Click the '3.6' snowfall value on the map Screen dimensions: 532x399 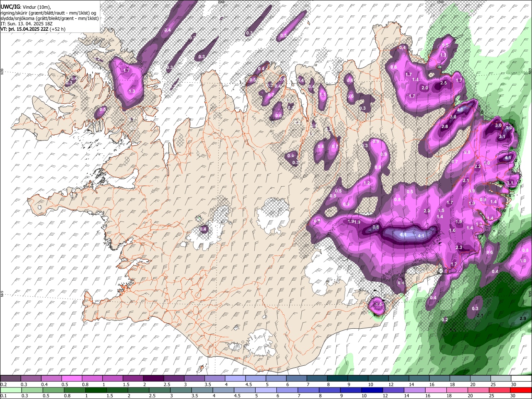(x=376, y=227)
